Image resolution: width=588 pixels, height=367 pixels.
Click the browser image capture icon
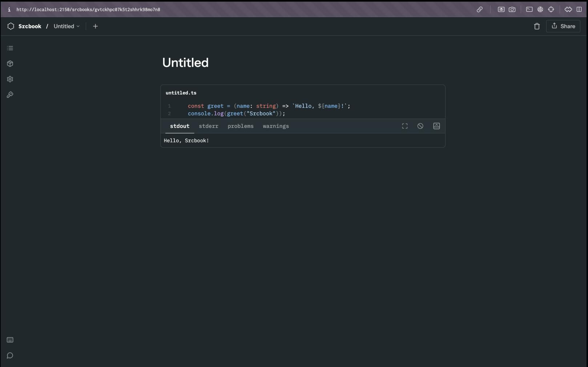pos(501,9)
